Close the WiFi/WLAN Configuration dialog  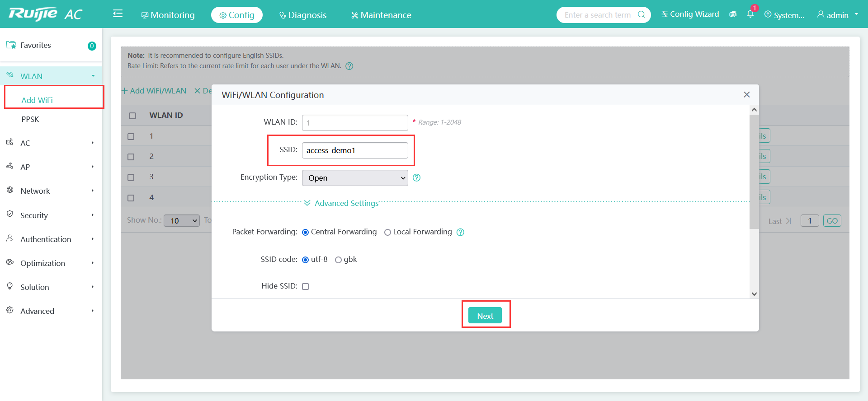click(x=746, y=94)
